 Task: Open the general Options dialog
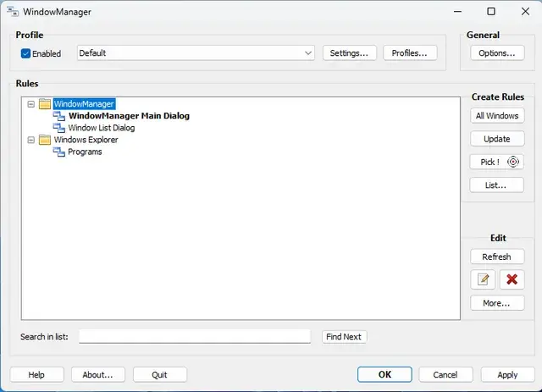click(496, 53)
